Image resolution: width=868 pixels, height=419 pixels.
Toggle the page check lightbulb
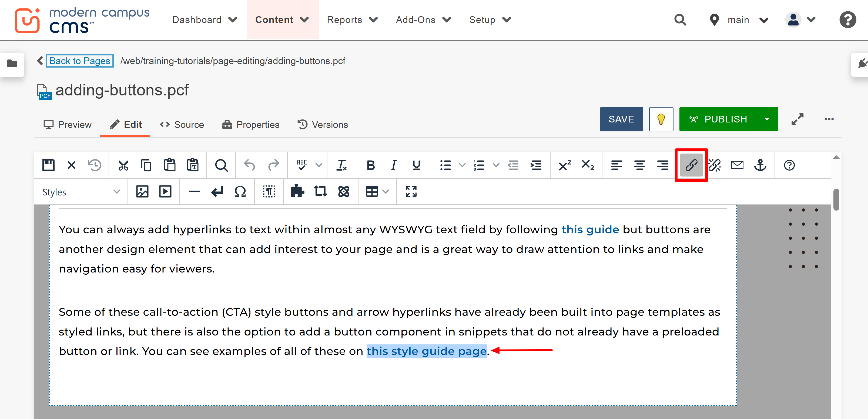(661, 119)
